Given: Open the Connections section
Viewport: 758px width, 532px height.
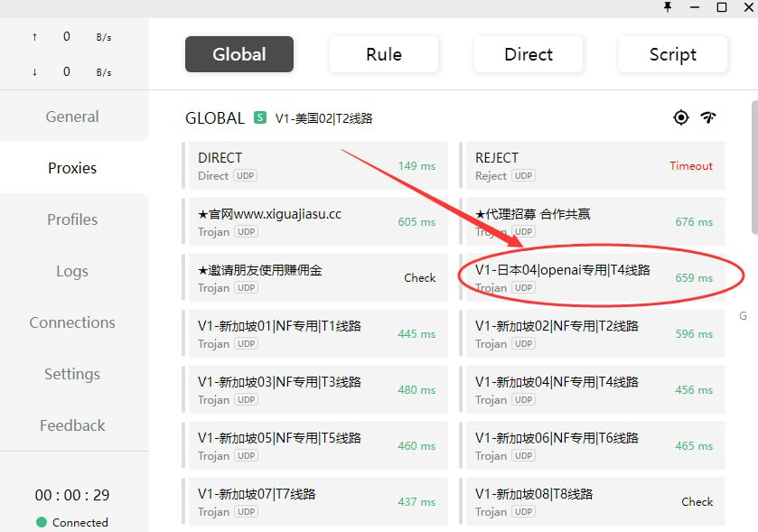Looking at the screenshot, I should point(72,322).
